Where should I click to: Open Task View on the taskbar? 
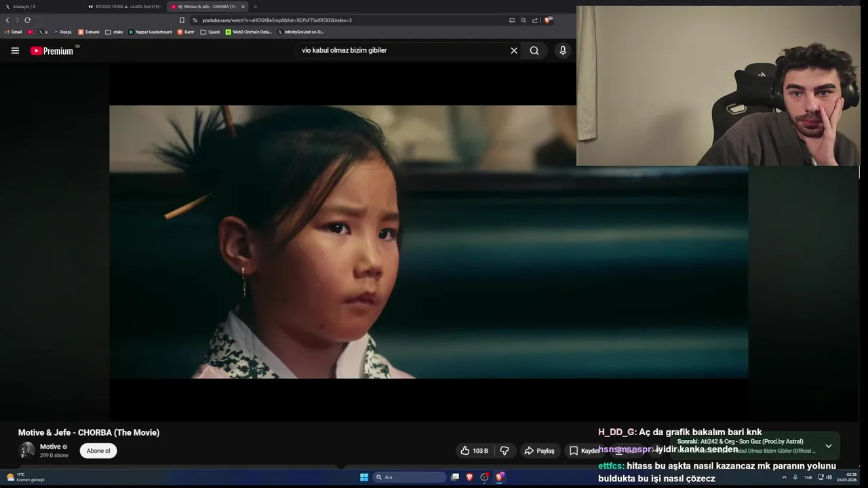[x=455, y=477]
